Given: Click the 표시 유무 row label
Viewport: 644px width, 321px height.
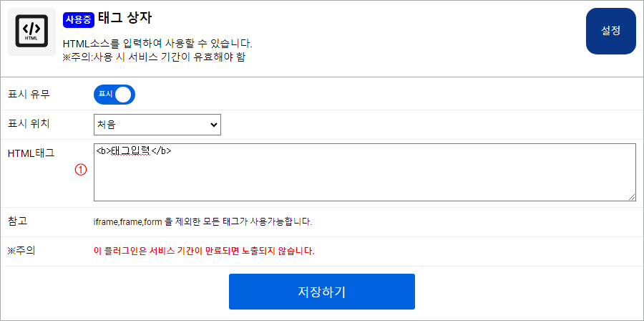Looking at the screenshot, I should pyautogui.click(x=29, y=95).
